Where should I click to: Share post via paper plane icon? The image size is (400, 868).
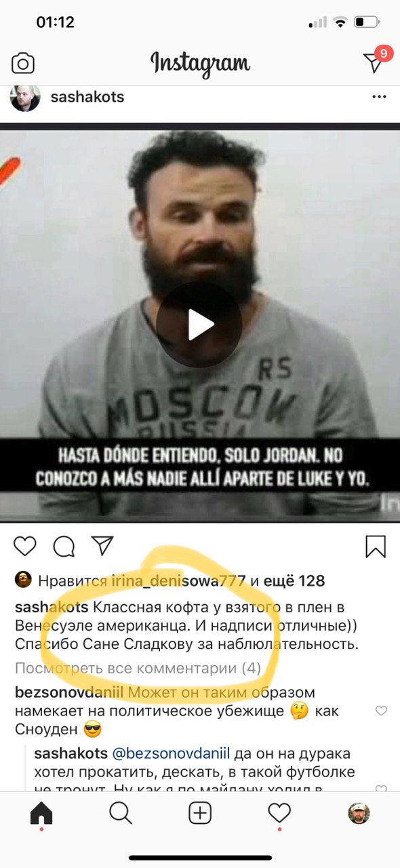pos(102,545)
